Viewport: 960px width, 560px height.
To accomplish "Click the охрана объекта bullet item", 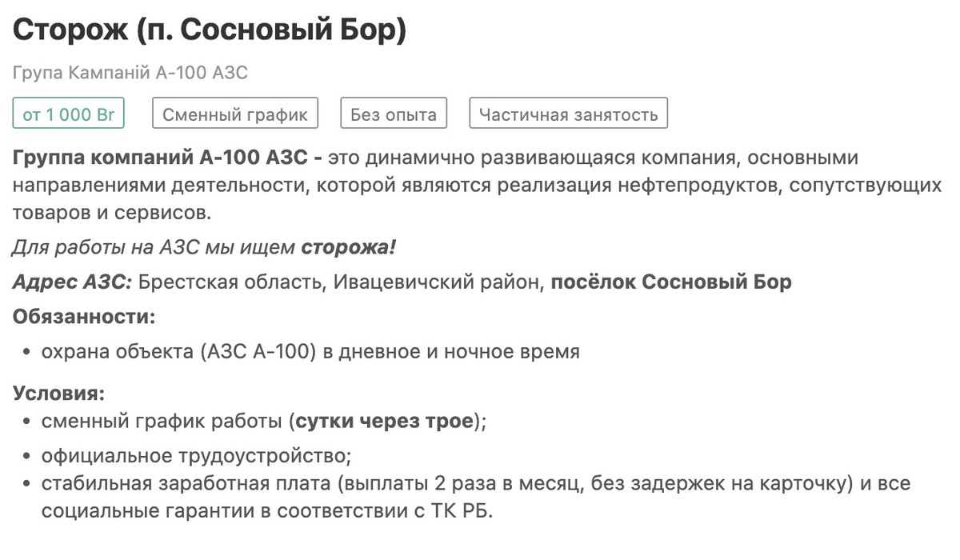I will pos(310,351).
